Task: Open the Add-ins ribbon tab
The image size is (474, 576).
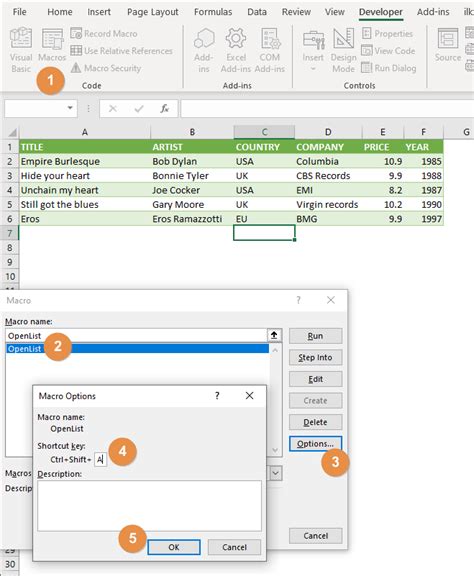Action: (x=433, y=12)
